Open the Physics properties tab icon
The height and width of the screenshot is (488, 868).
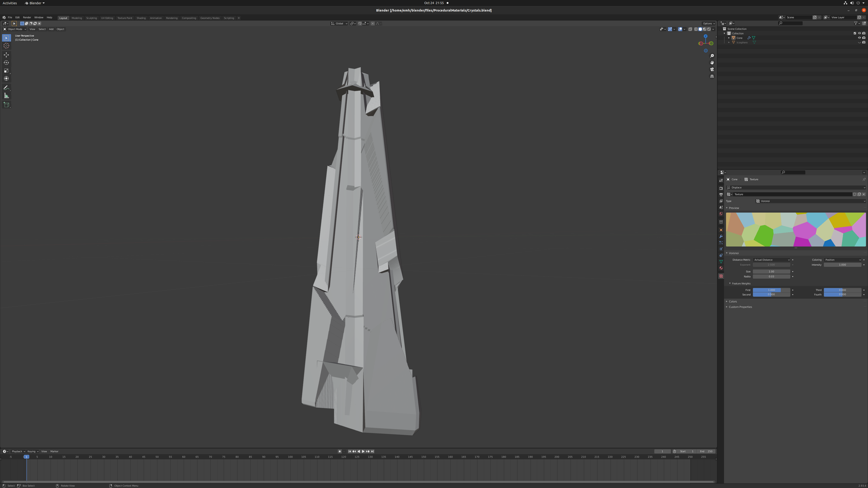pos(721,249)
